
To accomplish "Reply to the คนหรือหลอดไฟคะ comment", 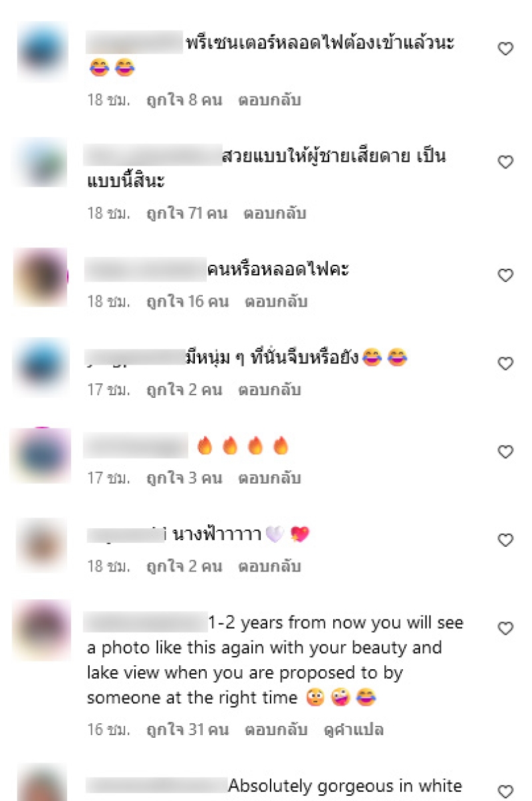I will click(276, 301).
